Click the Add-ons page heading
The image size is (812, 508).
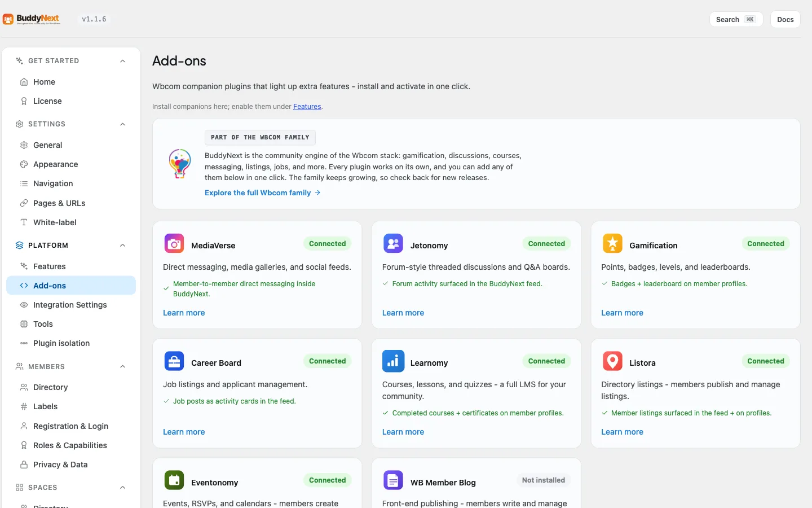click(x=179, y=61)
